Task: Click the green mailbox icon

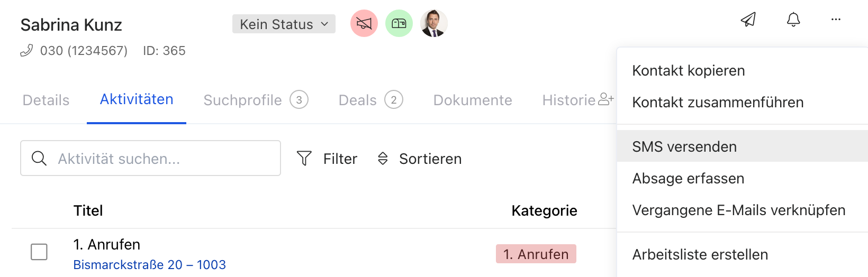Action: [x=399, y=23]
